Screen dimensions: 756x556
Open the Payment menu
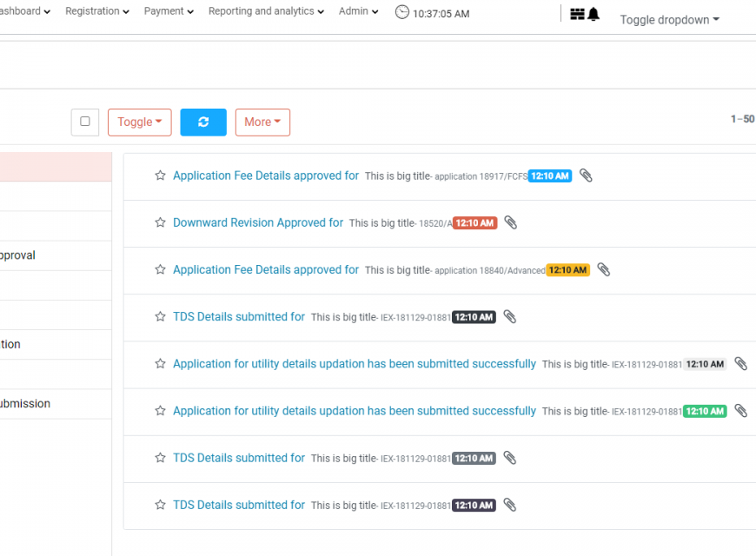click(x=169, y=11)
